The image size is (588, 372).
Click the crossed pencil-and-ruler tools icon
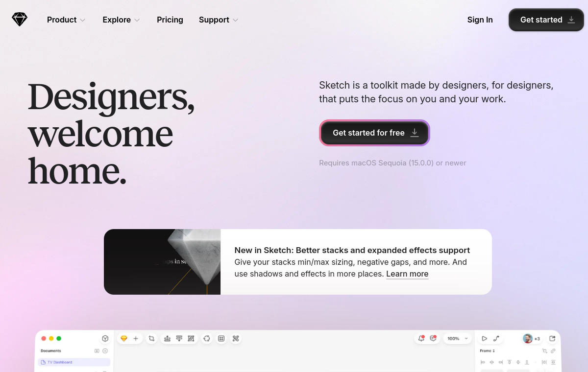coord(236,338)
